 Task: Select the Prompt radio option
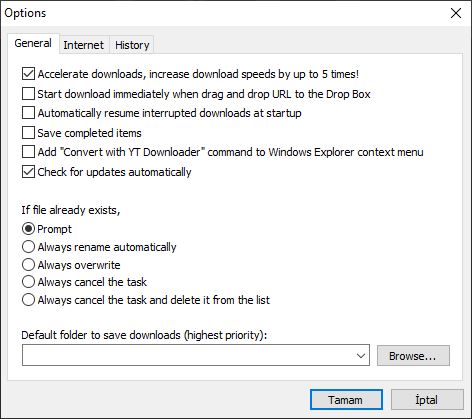[x=28, y=229]
